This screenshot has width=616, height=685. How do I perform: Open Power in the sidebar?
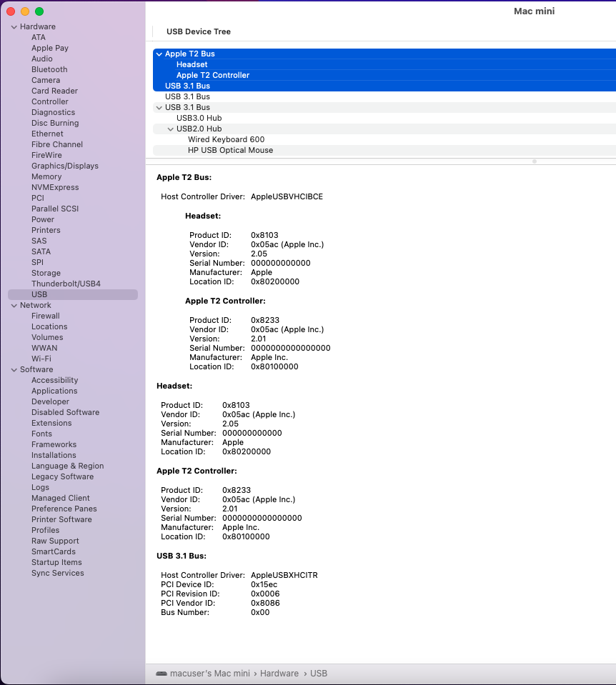pyautogui.click(x=43, y=219)
